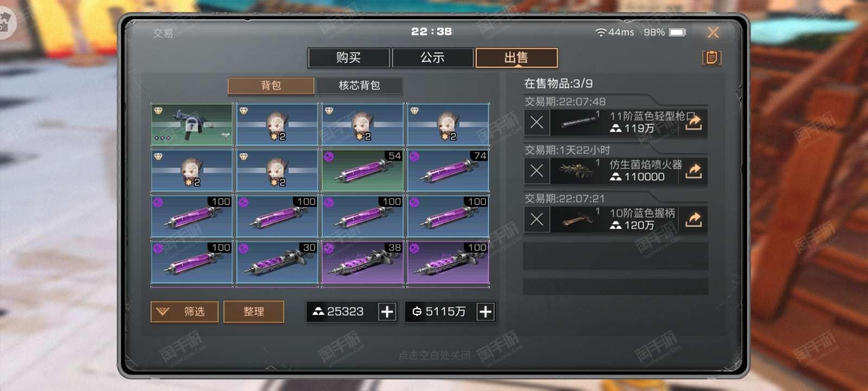Share the 10阶蓝色握柄 listing
Image resolution: width=868 pixels, height=391 pixels.
[694, 219]
